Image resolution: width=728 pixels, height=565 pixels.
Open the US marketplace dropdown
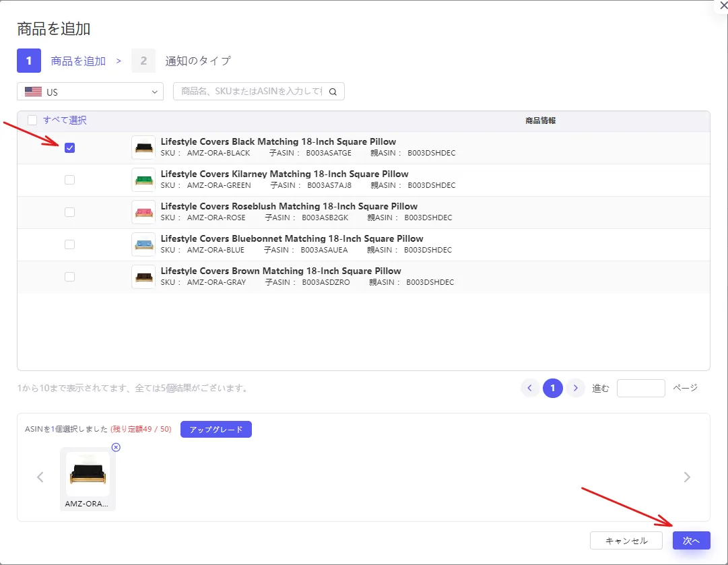click(x=90, y=92)
